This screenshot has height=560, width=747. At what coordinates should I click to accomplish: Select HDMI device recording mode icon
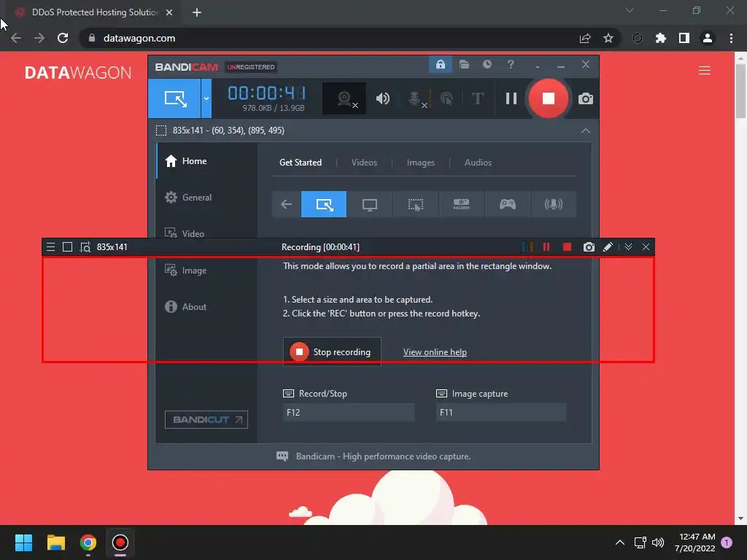click(461, 204)
